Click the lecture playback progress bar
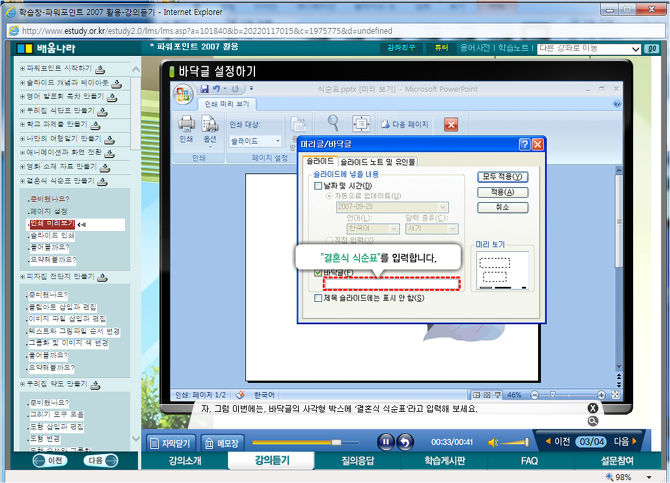Viewport: 670px width, 483px height. 306,442
